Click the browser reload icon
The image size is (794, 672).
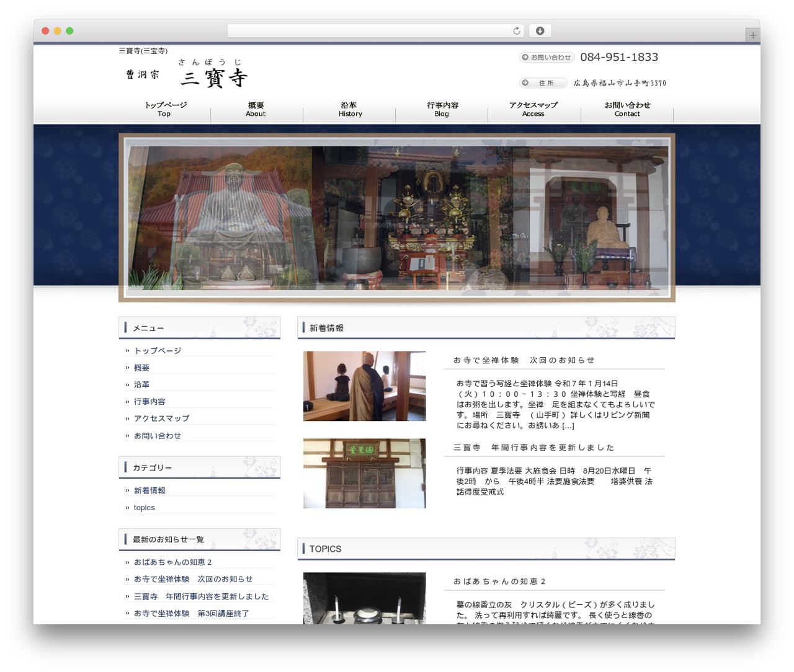pyautogui.click(x=517, y=31)
